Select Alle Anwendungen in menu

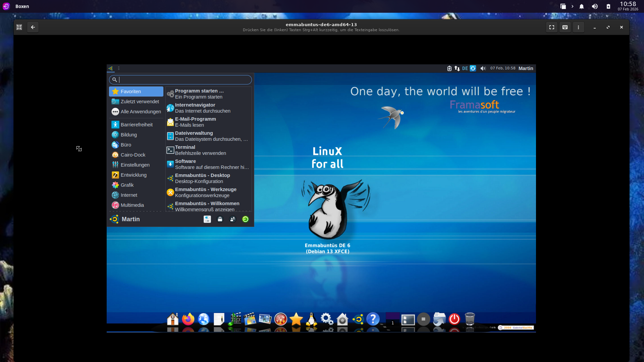tap(141, 112)
